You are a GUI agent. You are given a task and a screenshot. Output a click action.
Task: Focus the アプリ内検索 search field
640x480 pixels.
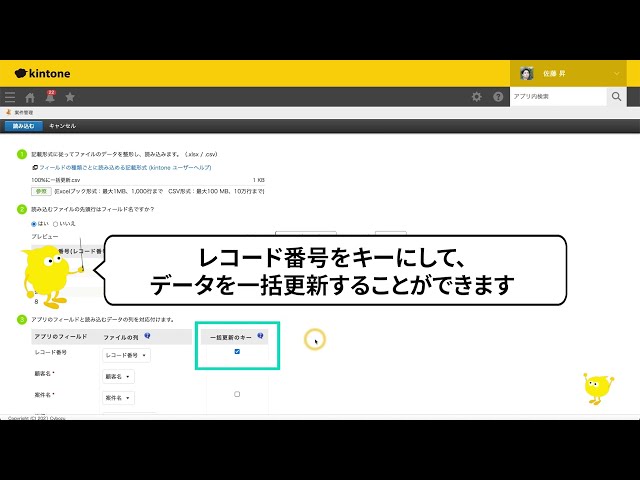pos(558,97)
